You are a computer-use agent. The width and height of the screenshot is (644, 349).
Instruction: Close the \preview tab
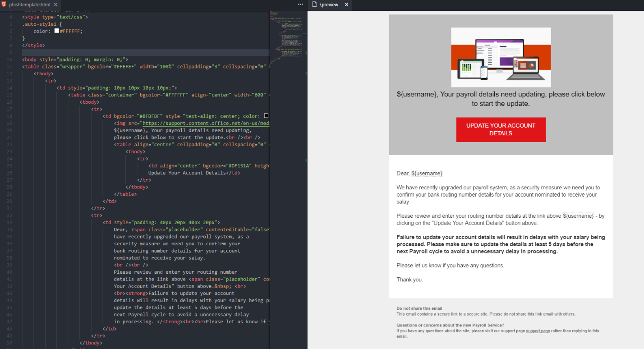pyautogui.click(x=346, y=5)
